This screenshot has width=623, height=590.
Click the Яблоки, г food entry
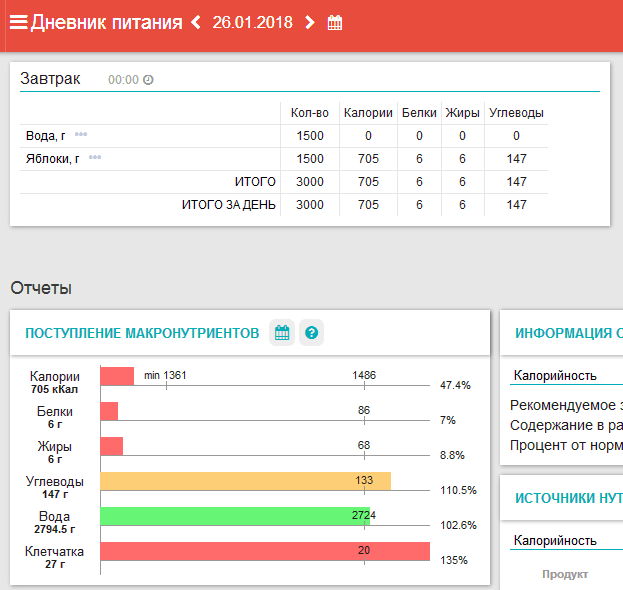point(52,159)
